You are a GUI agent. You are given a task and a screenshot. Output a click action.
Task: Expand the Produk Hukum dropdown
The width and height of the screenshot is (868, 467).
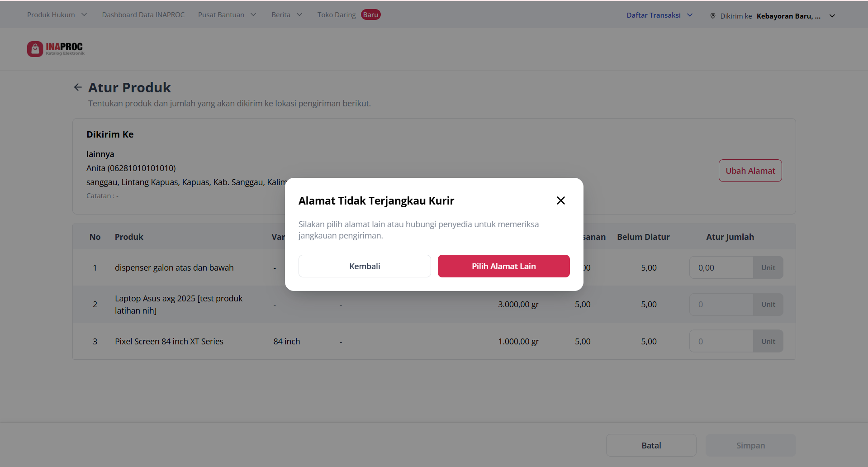(84, 15)
